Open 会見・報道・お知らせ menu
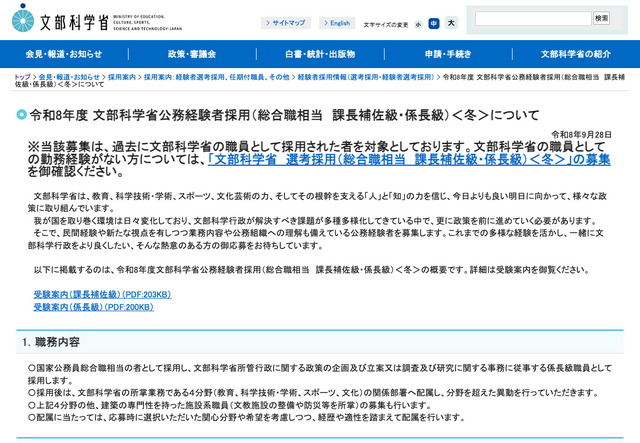This screenshot has width=640, height=443. (x=64, y=54)
